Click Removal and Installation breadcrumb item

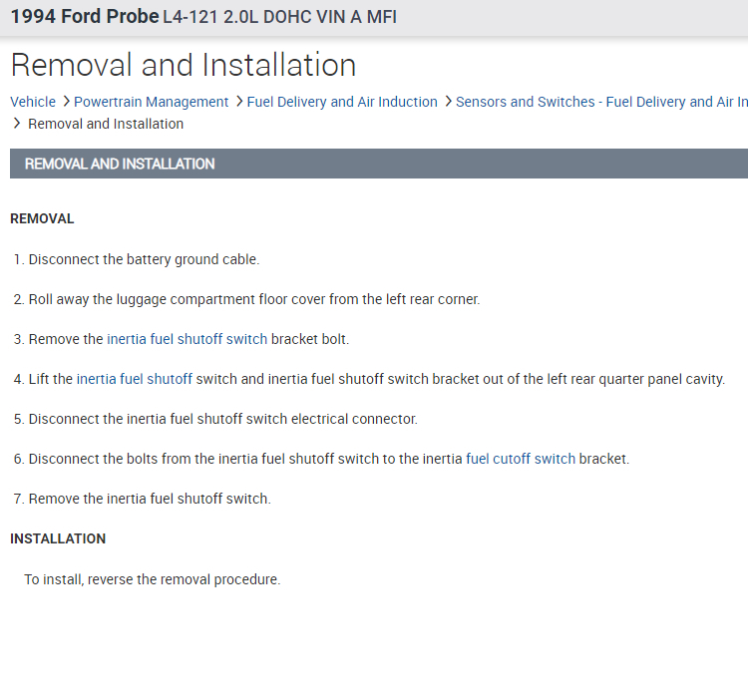(x=106, y=124)
